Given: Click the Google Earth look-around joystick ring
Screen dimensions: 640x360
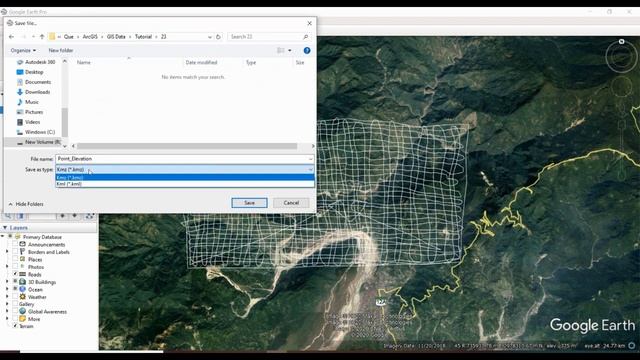Looking at the screenshot, I should pyautogui.click(x=621, y=56).
